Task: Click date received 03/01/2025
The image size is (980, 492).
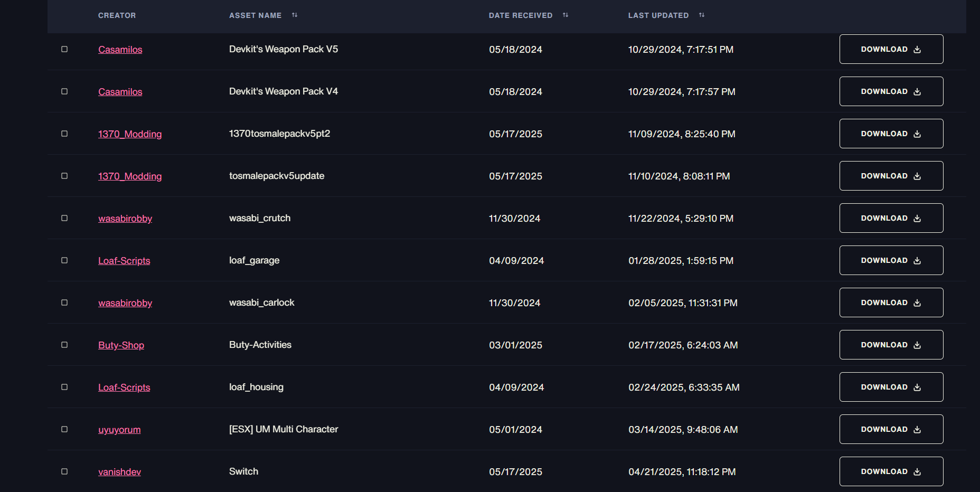Action: (x=515, y=345)
